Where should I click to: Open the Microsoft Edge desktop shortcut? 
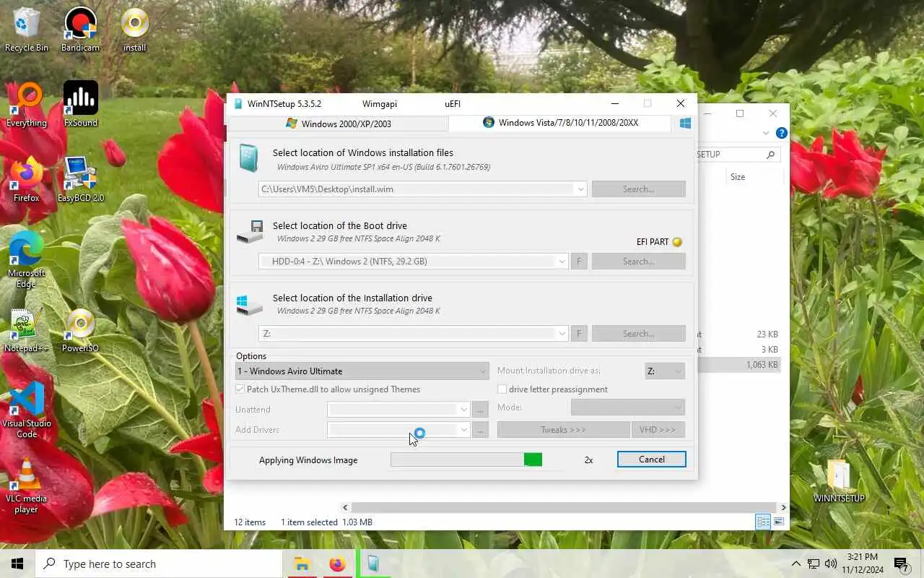click(27, 260)
